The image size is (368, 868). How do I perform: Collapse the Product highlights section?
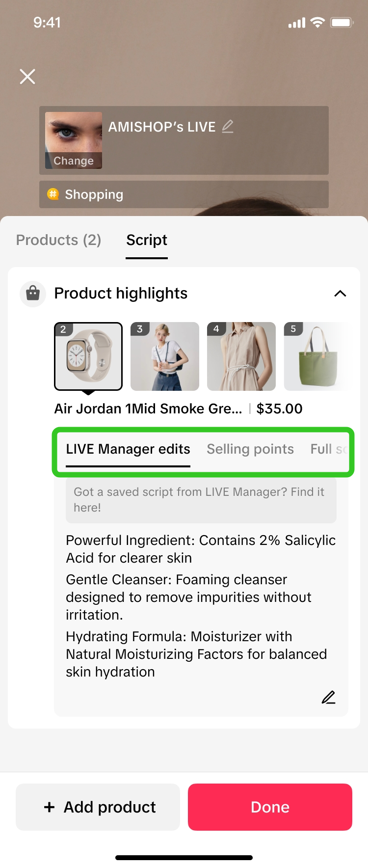pyautogui.click(x=340, y=294)
